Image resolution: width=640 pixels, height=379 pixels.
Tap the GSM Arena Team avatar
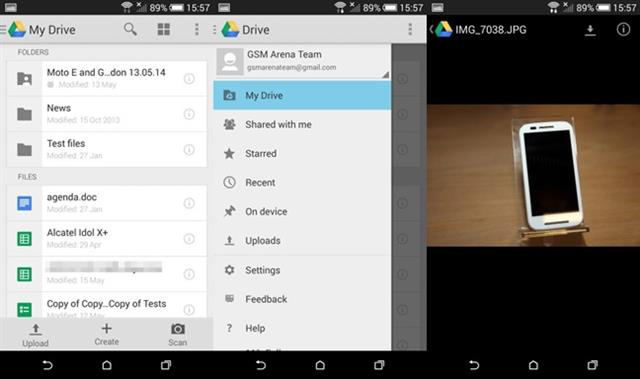(x=230, y=62)
